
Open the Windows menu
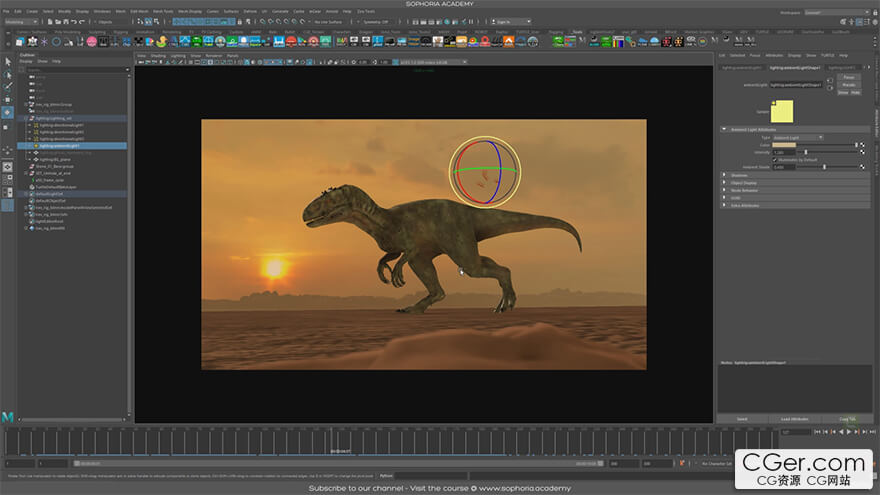coord(102,11)
